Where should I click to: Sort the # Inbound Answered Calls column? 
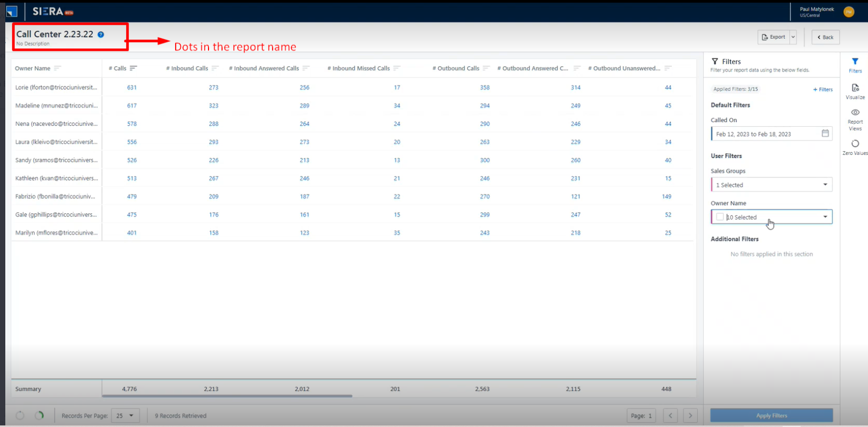coord(306,68)
